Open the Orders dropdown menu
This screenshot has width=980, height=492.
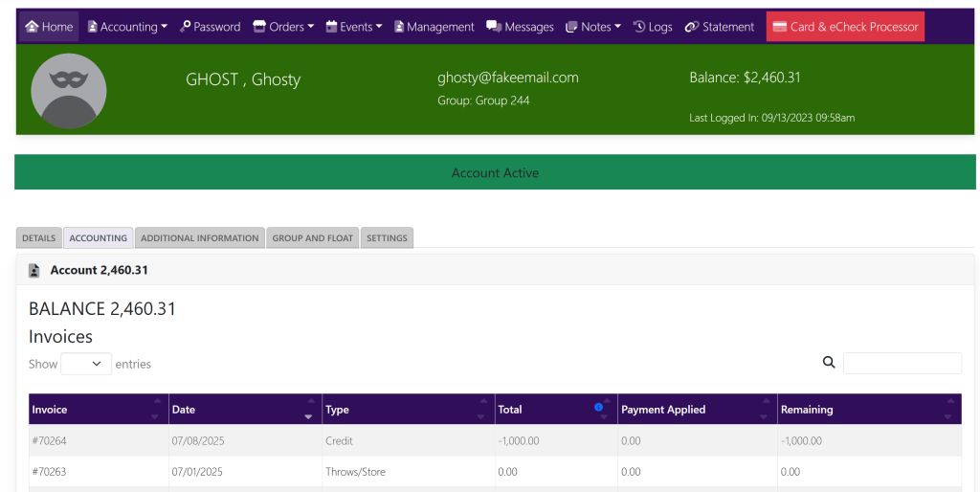pos(283,27)
